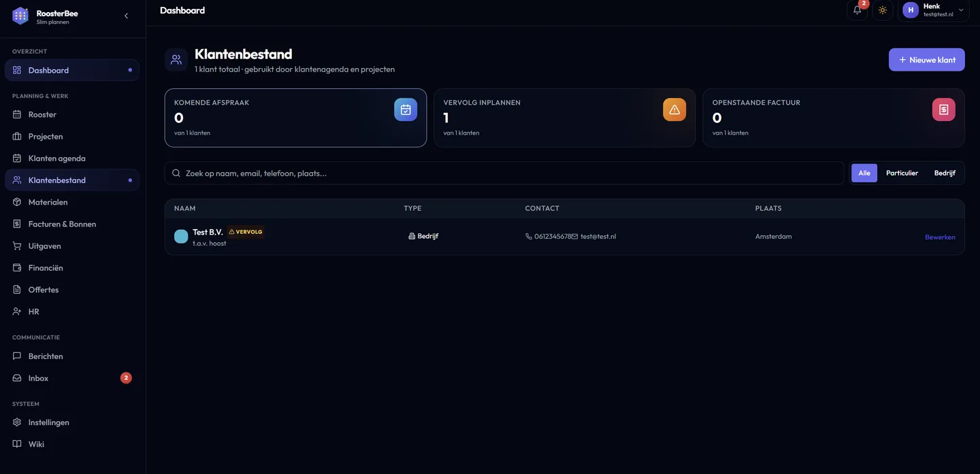Click the Test B.V. customer name

click(x=208, y=232)
